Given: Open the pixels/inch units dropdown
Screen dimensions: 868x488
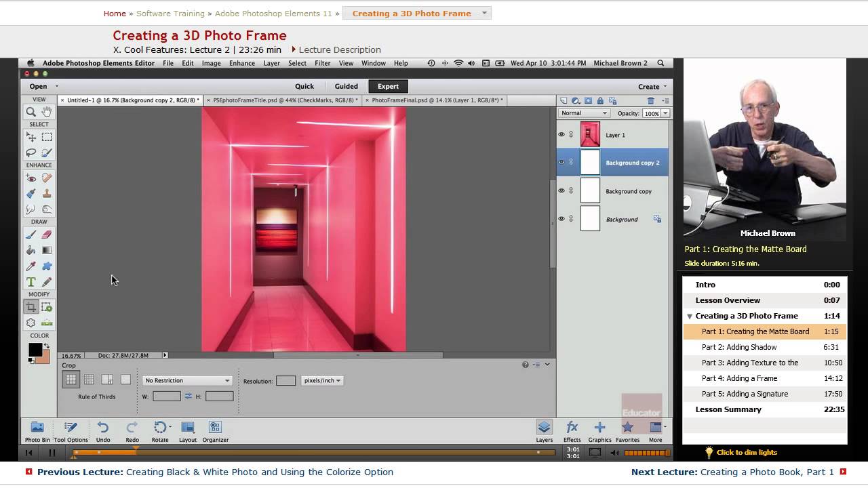Looking at the screenshot, I should click(x=322, y=380).
